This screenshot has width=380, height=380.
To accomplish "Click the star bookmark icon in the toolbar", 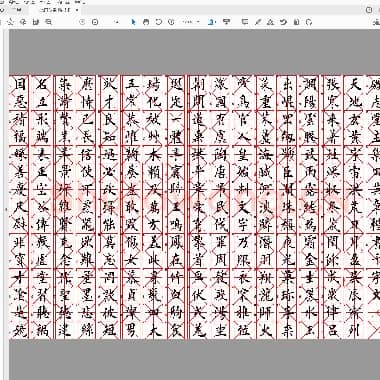I will coord(11,22).
